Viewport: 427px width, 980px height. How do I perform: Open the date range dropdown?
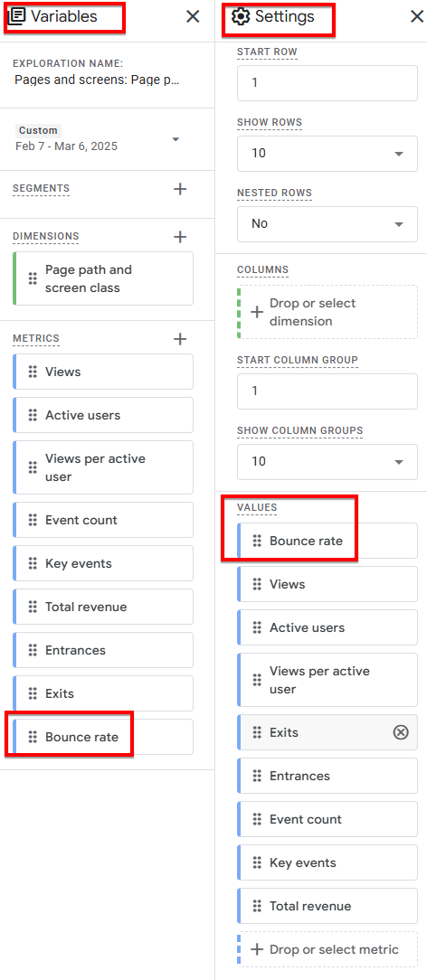(x=176, y=138)
